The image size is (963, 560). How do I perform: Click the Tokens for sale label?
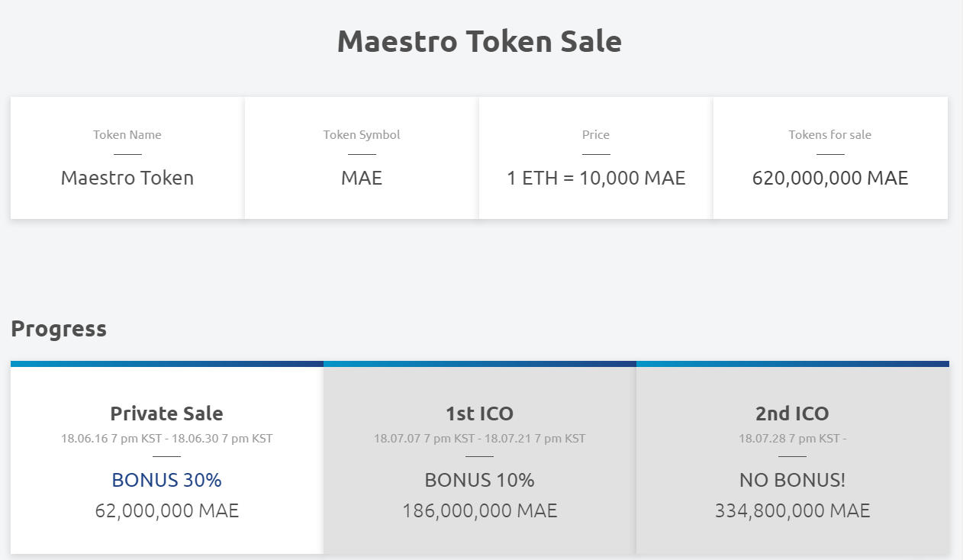click(830, 135)
